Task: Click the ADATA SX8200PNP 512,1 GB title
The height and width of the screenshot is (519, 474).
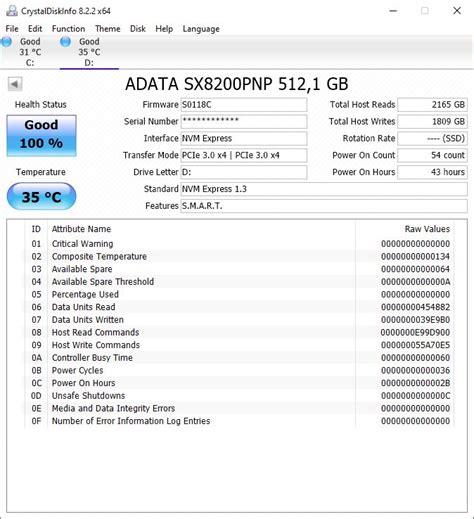Action: (x=237, y=84)
